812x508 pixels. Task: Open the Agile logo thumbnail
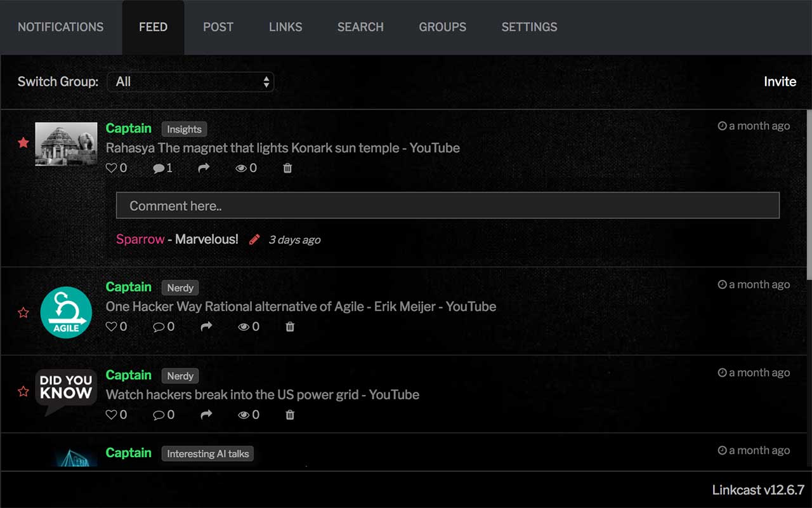[66, 312]
